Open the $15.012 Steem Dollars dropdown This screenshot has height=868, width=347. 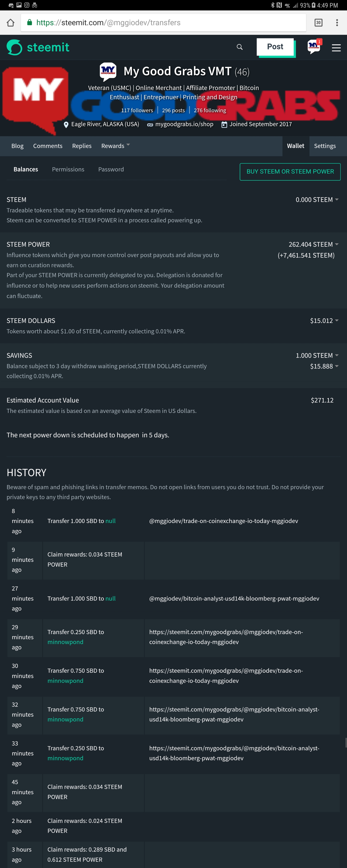(x=324, y=320)
